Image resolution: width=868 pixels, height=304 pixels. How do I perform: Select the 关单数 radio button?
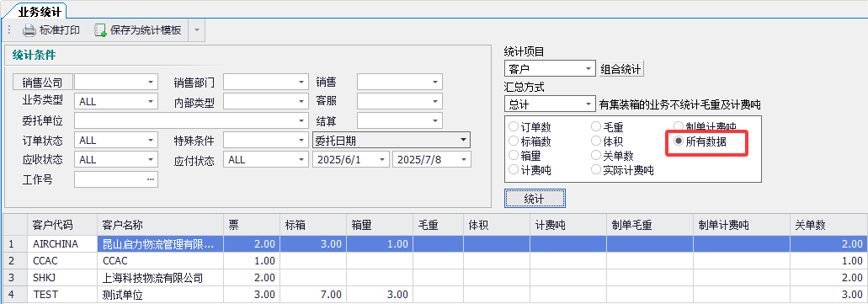[596, 156]
